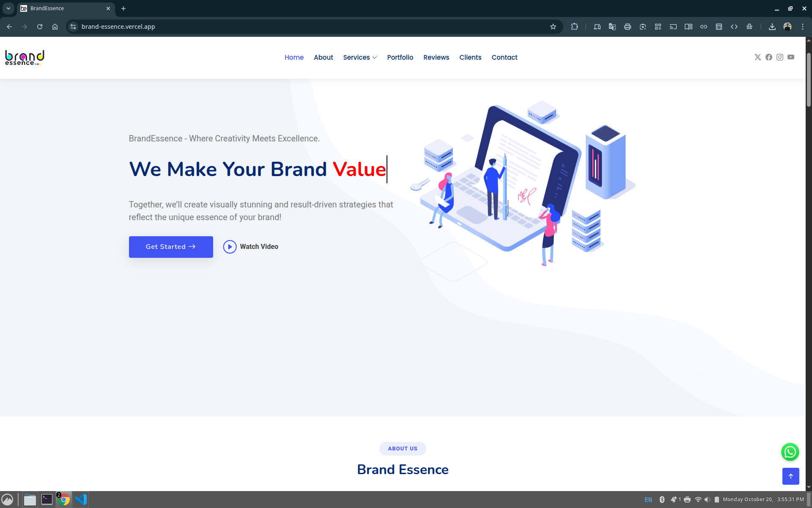Viewport: 812px width, 508px height.
Task: Select the Reviews nav item
Action: pyautogui.click(x=436, y=58)
